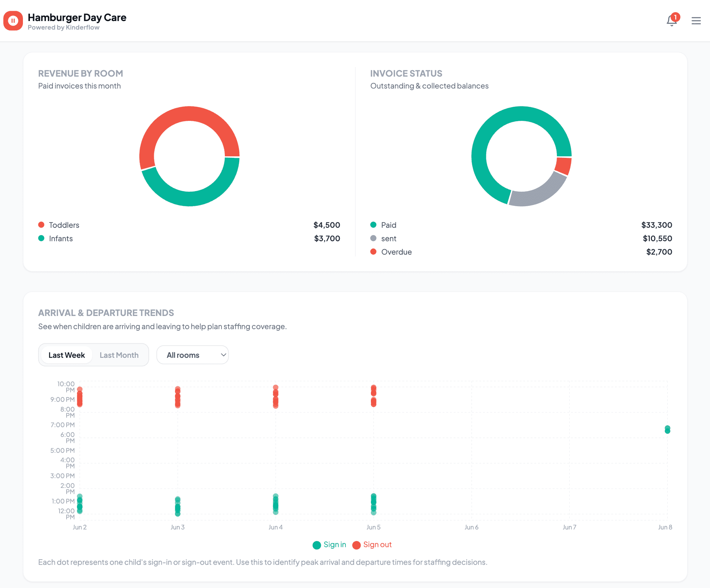Click the Powered by Kinderflow text

pyautogui.click(x=64, y=27)
